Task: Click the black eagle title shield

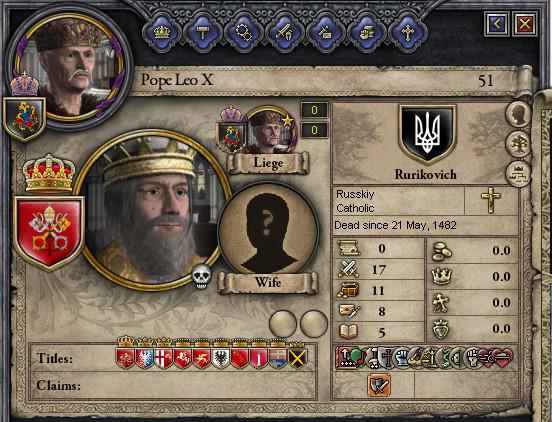Action: click(221, 358)
